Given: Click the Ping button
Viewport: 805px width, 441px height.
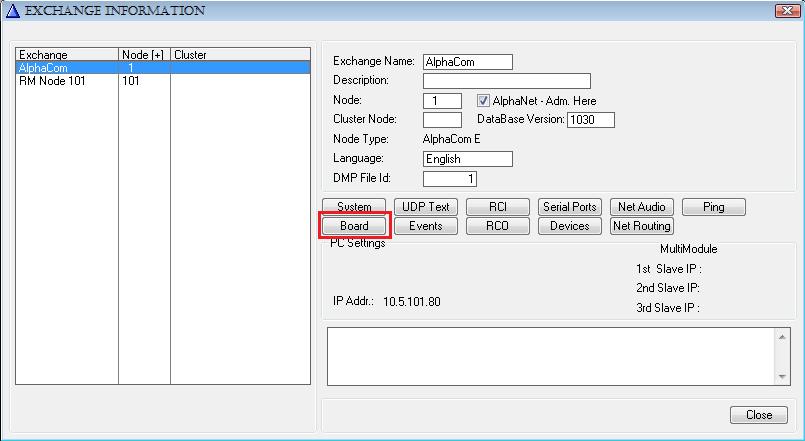Looking at the screenshot, I should click(714, 206).
